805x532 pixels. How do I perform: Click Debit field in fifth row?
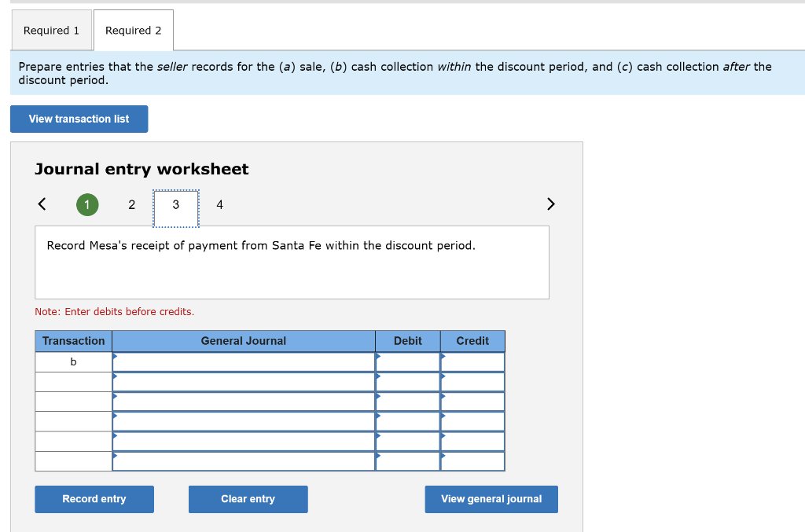tap(408, 442)
